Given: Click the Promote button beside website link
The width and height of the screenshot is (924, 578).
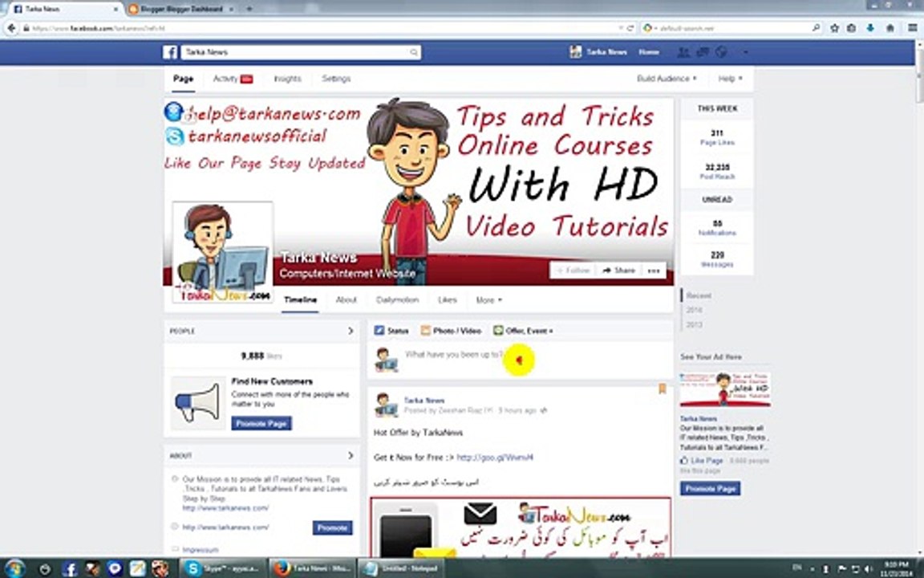Looking at the screenshot, I should click(x=332, y=528).
